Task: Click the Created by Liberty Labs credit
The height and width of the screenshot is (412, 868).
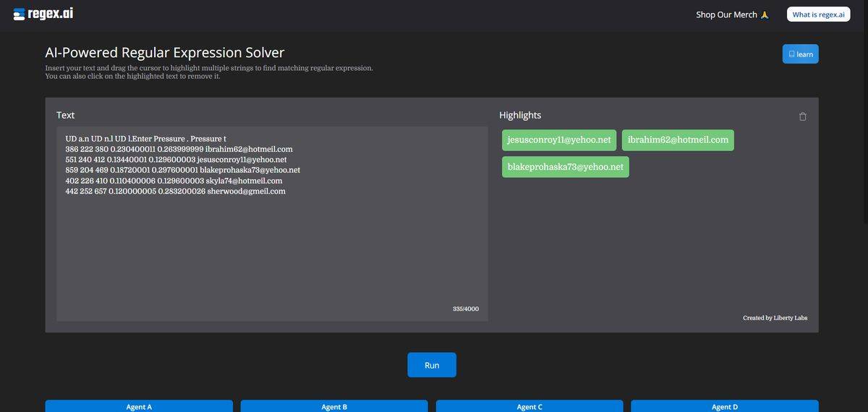Action: click(x=775, y=318)
